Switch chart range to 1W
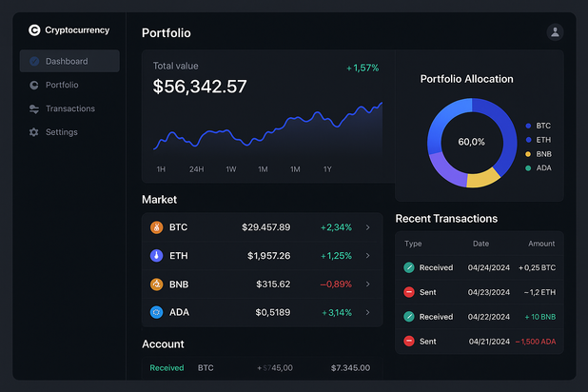Screen dimensions: 588x392 231,169
